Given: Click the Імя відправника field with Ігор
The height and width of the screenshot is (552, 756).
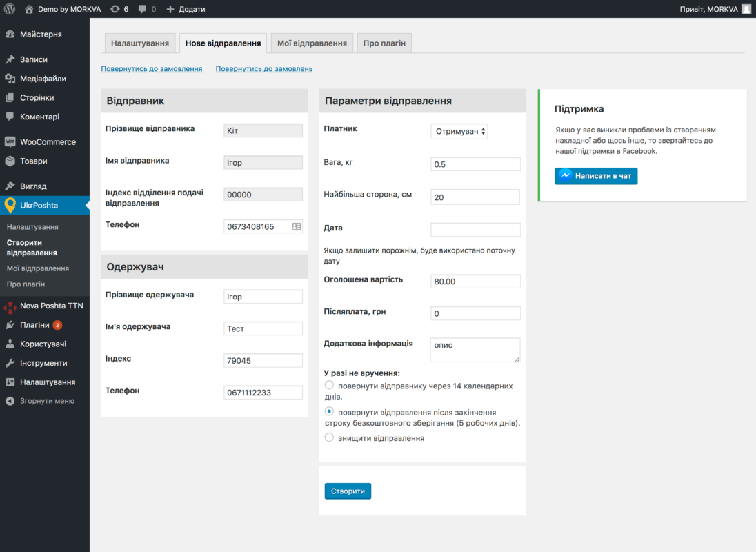Looking at the screenshot, I should (263, 162).
